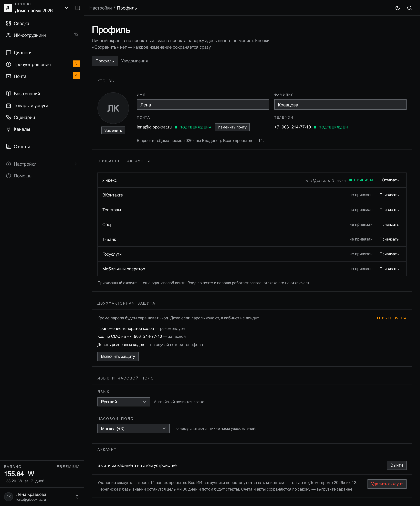Open Отчёты chart icon in sidebar
Viewport: 420px width, 506px height.
coord(8,147)
